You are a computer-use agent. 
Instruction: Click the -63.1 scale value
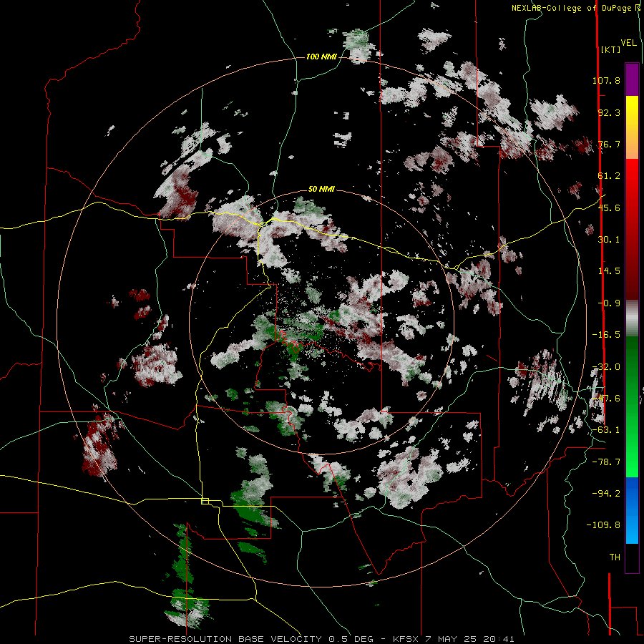tap(606, 430)
